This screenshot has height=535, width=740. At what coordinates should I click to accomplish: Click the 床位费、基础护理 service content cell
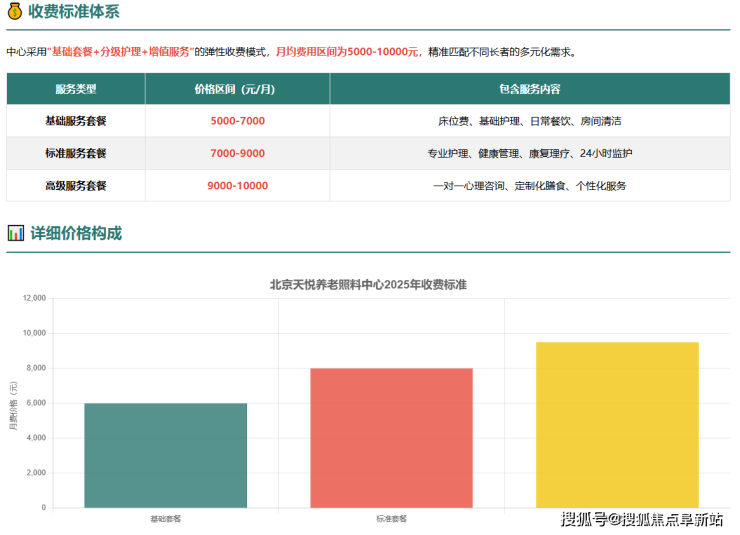click(529, 121)
